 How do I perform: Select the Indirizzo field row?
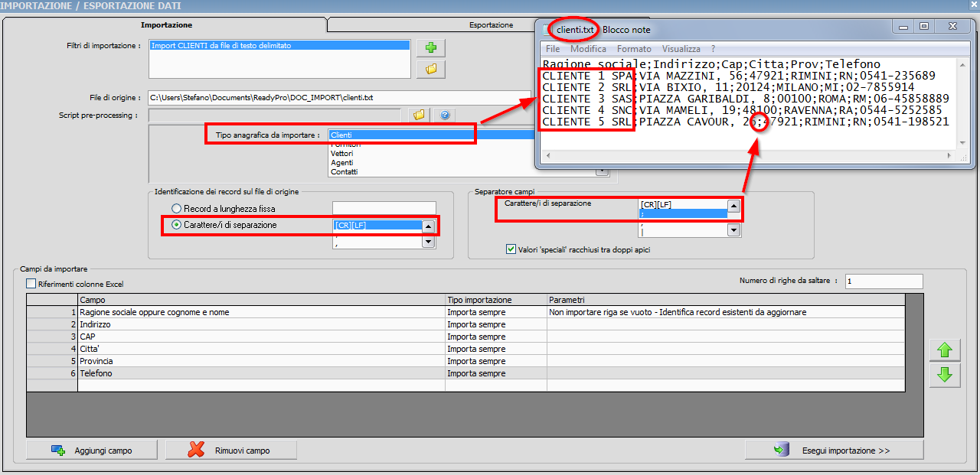pos(465,324)
